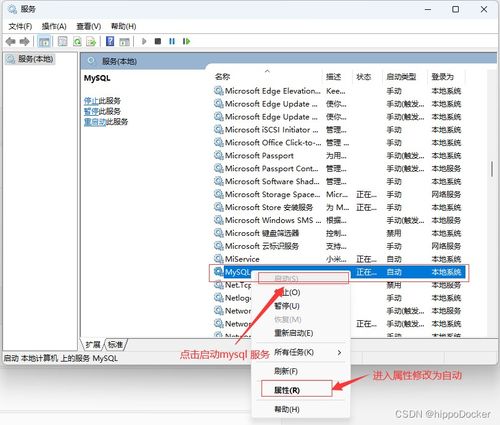Viewport: 500px width, 425px height.
Task: Click the vertical scrollbar thumb of services list
Action: pos(492,169)
